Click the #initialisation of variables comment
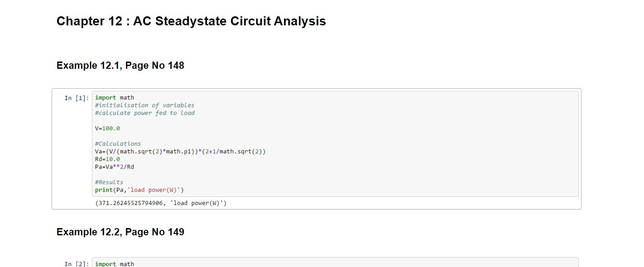Image resolution: width=644 pixels, height=267 pixels. pyautogui.click(x=145, y=105)
